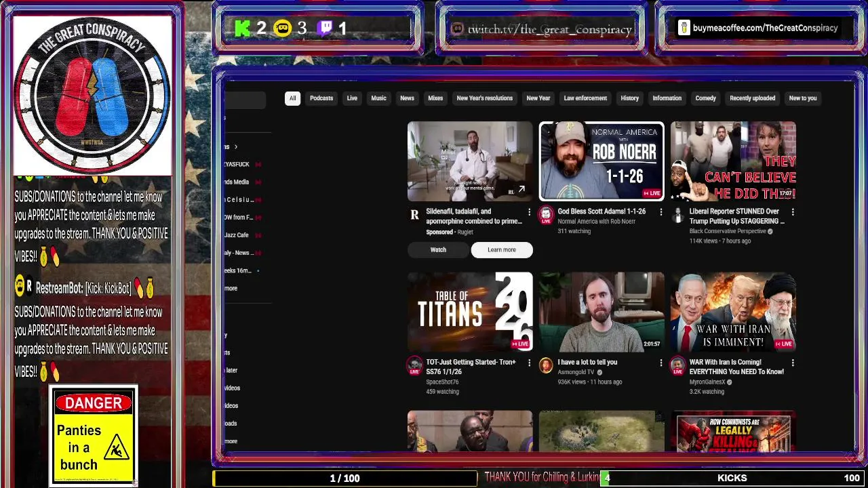Click The Great Conspiracy pill logo
Screen dimensions: 868x488
pyautogui.click(x=92, y=96)
